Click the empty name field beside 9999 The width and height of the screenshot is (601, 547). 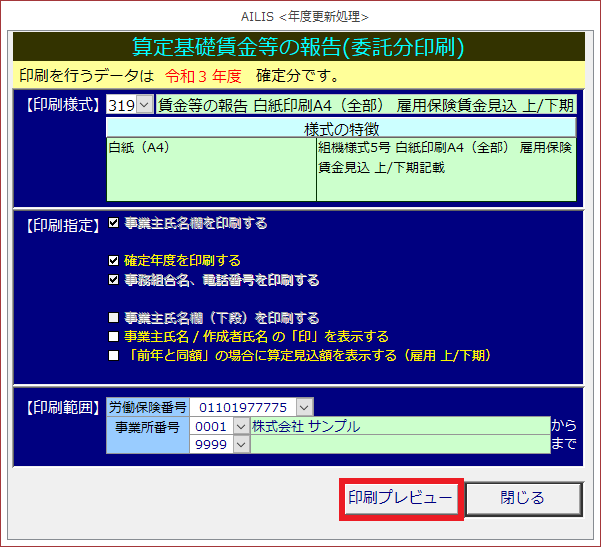(398, 445)
